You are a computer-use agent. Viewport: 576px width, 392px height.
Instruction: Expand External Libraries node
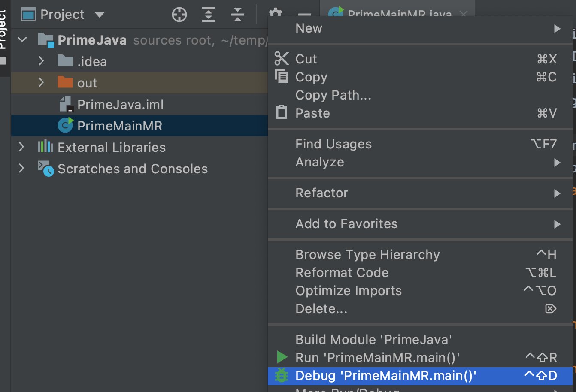pos(21,147)
